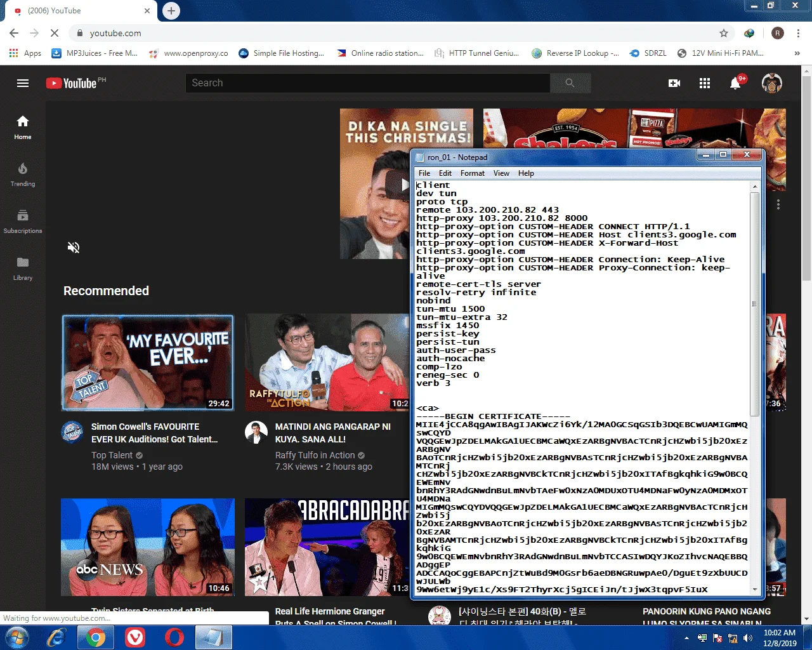Viewport: 812px width, 650px height.
Task: Open Raffy Tulfo in Action video thumbnail
Action: [327, 362]
